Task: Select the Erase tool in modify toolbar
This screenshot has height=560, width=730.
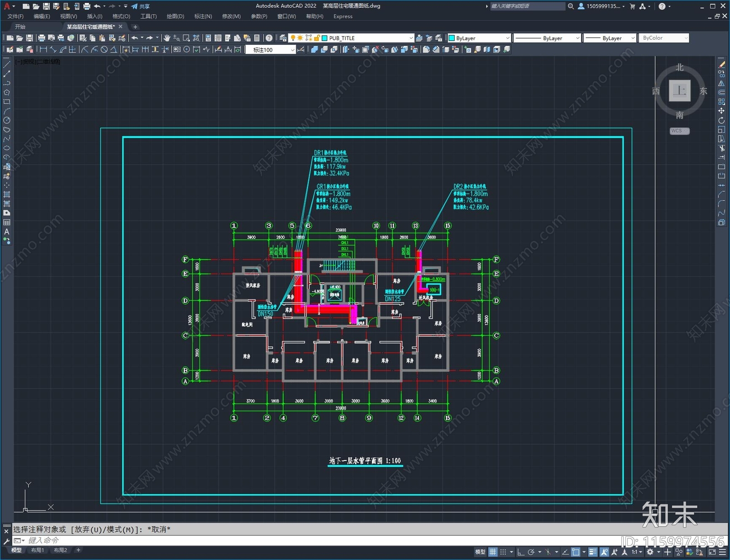Action: [721, 65]
